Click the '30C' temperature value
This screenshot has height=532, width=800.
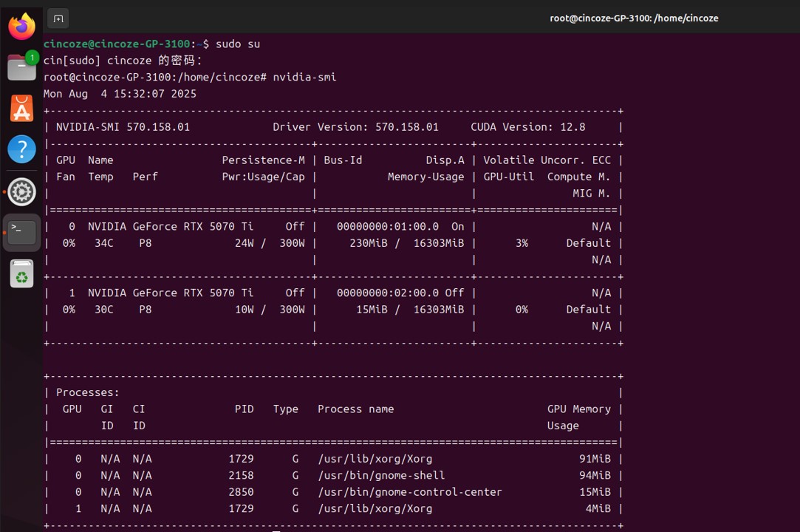coord(104,310)
